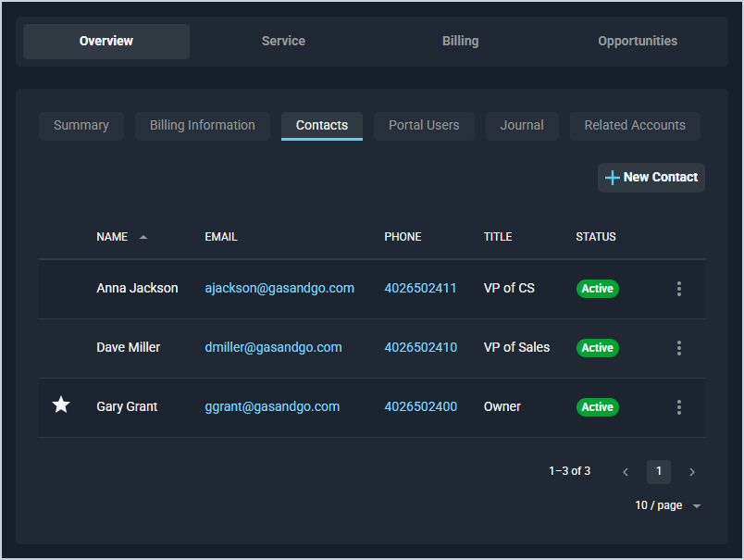Go to the previous page arrow
Viewport: 744px width, 560px height.
coord(626,472)
